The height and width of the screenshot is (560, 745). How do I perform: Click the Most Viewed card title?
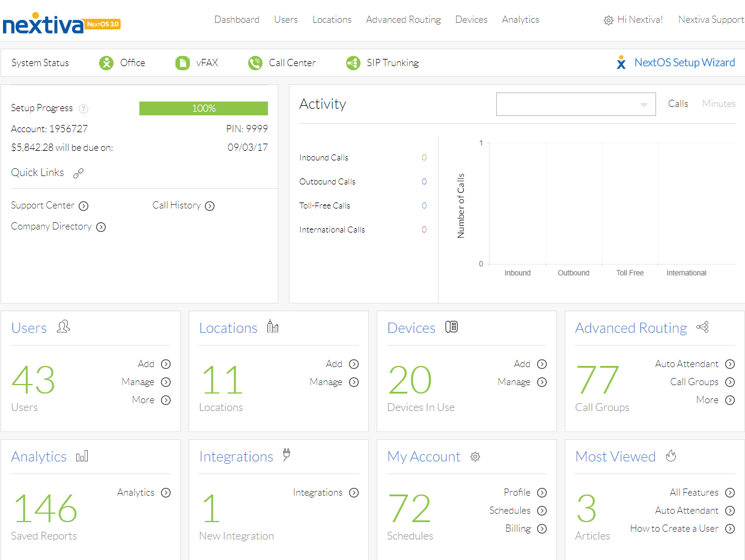615,457
